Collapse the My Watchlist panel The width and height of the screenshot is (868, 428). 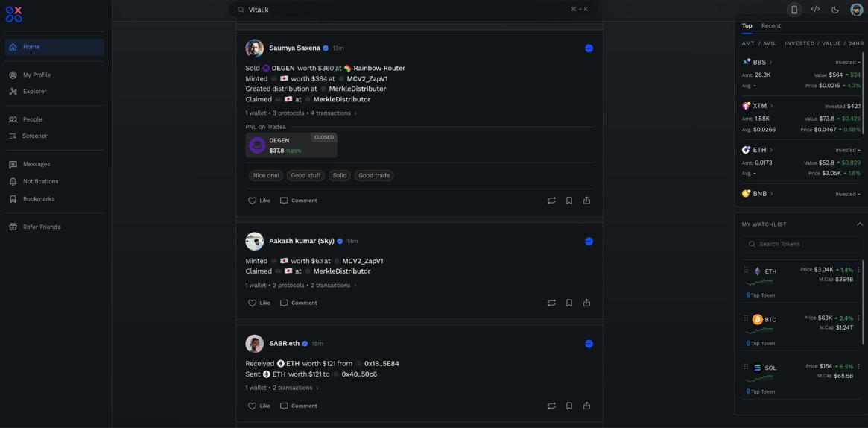point(859,224)
